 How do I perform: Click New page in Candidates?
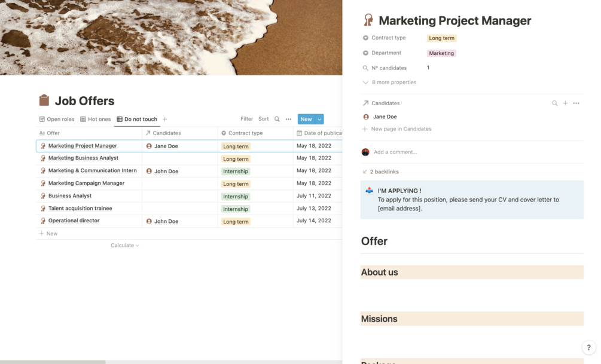coord(401,129)
